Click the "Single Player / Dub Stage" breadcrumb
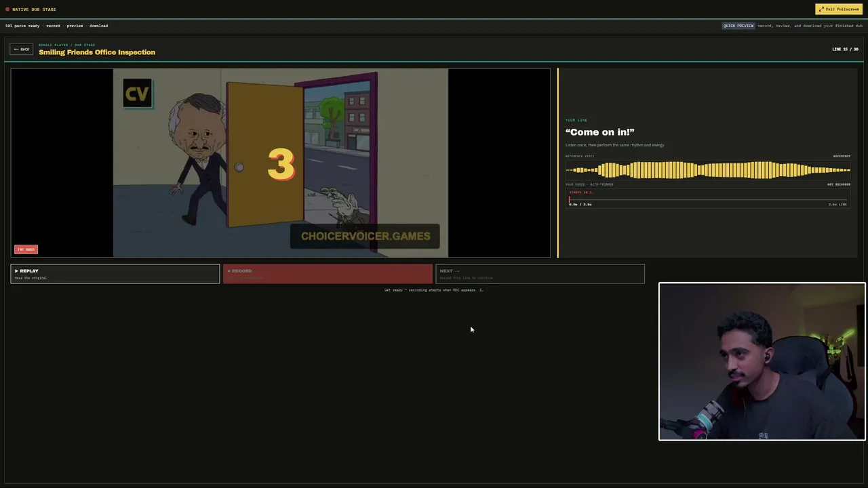This screenshot has height=488, width=868. click(66, 45)
